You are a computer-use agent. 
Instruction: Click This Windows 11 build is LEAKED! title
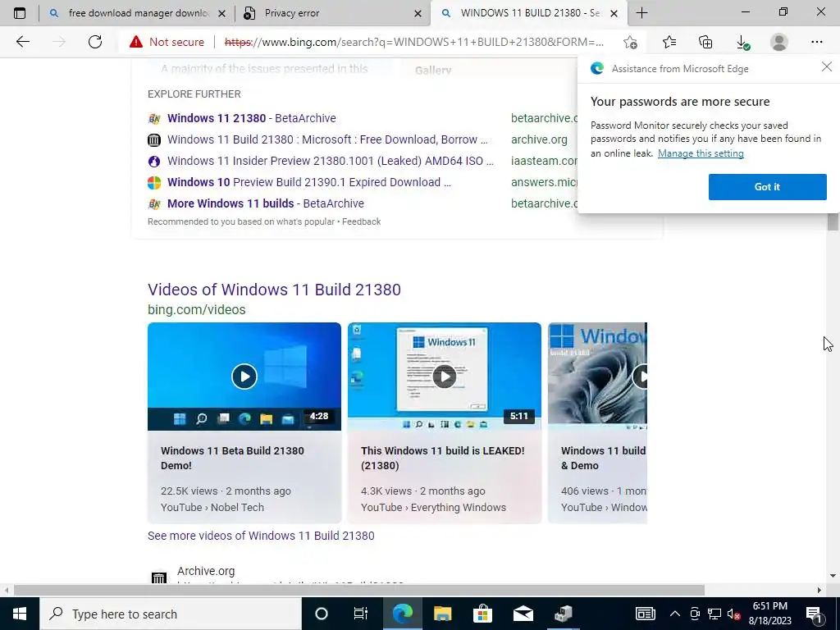pos(442,458)
